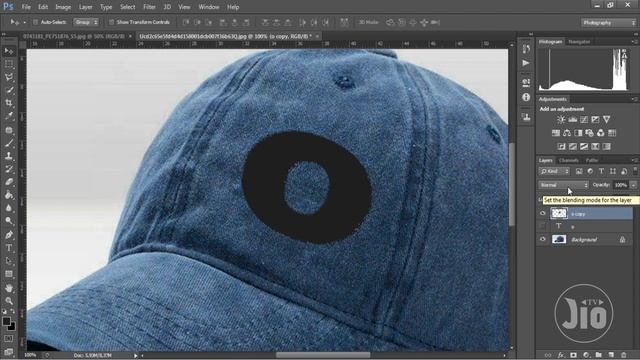Select the Horizontal Type tool
Screen dimensions: 640x360
(x=9, y=248)
